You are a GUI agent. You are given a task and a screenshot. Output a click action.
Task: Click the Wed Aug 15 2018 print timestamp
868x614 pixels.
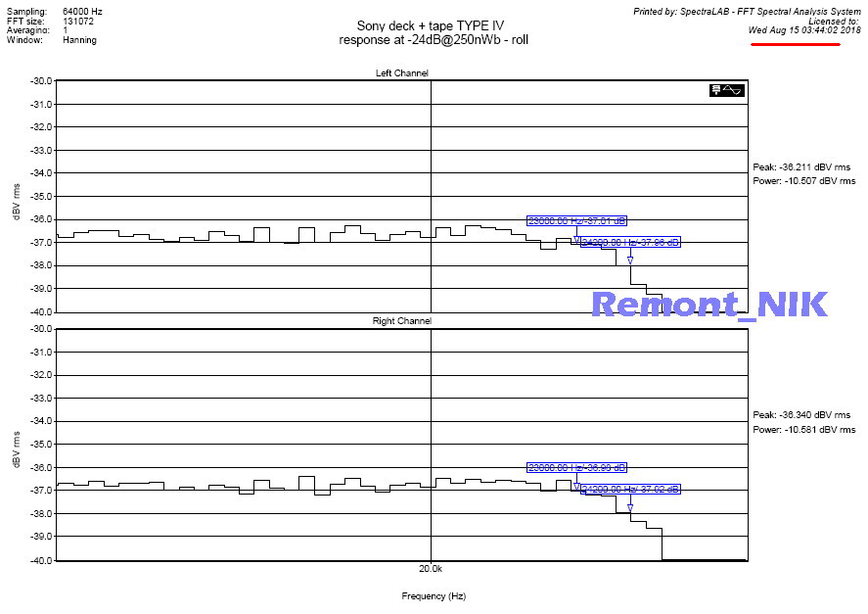click(804, 30)
